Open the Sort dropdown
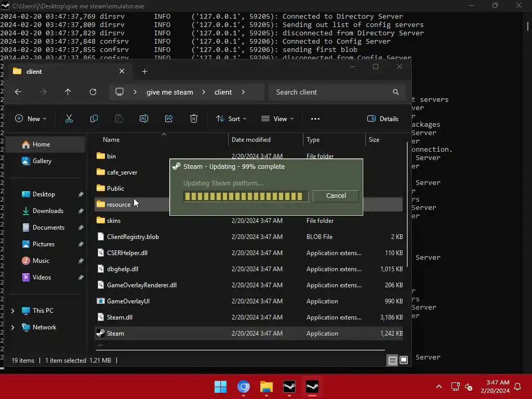Screen dimensions: 532x399 (231, 119)
